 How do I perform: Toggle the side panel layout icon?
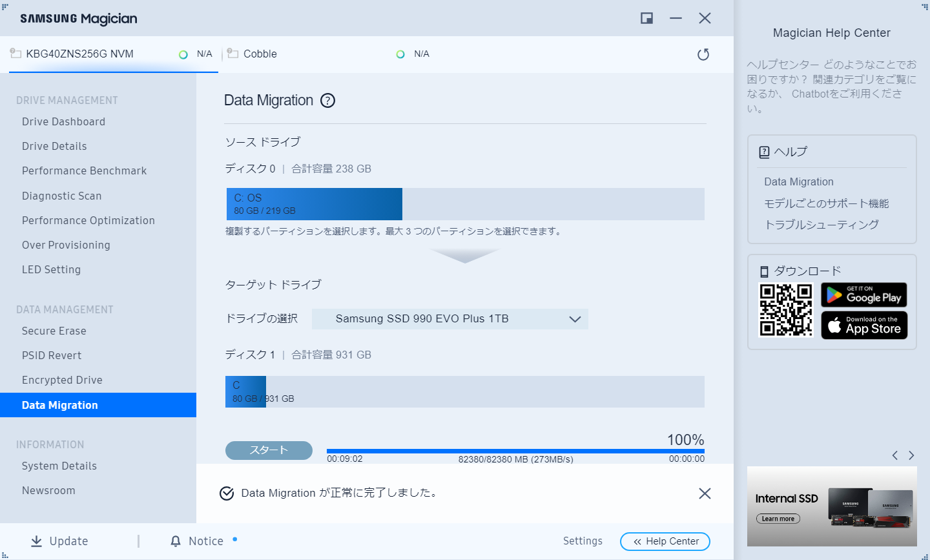646,18
